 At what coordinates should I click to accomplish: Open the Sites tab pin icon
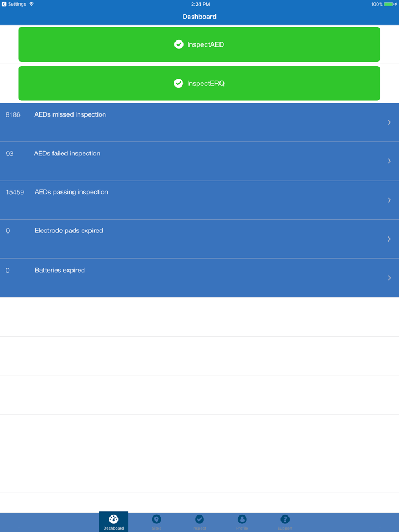tap(157, 519)
